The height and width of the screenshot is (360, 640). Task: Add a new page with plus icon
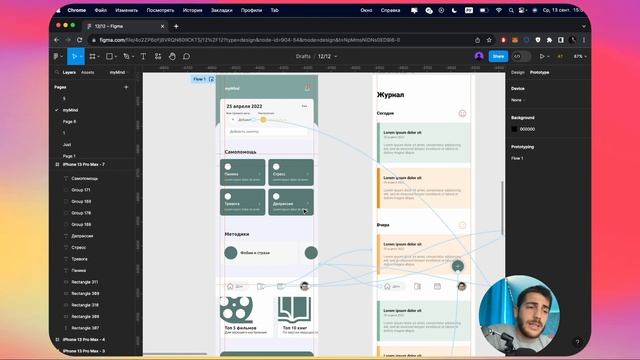point(126,87)
